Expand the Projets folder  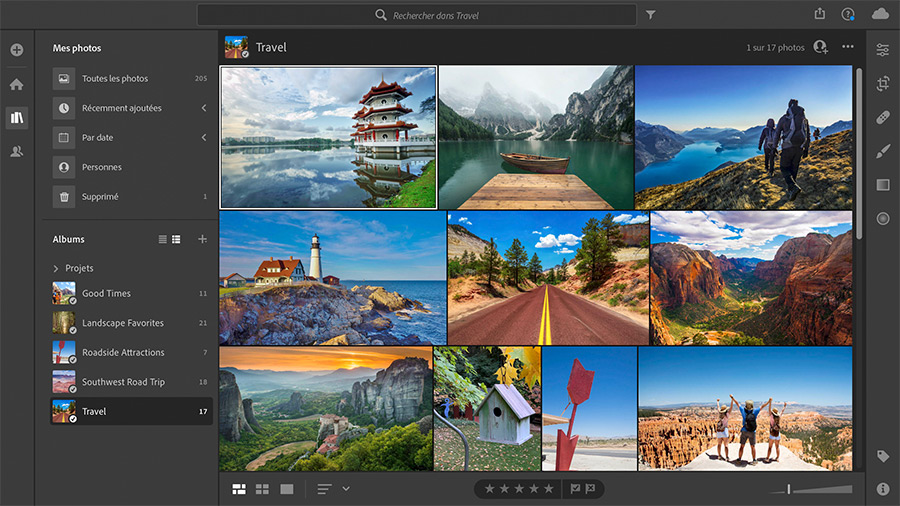(x=56, y=268)
